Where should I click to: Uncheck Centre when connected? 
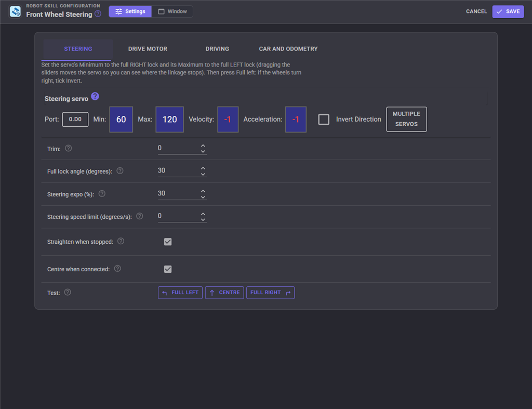168,269
